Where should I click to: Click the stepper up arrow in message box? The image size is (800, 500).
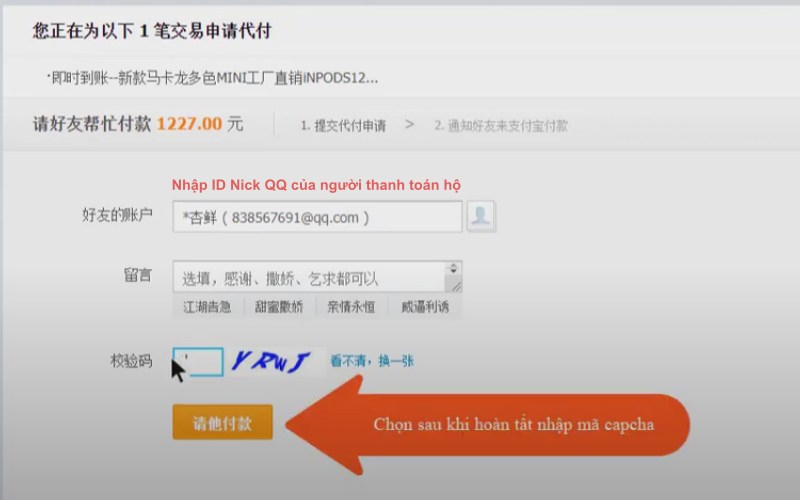point(453,268)
